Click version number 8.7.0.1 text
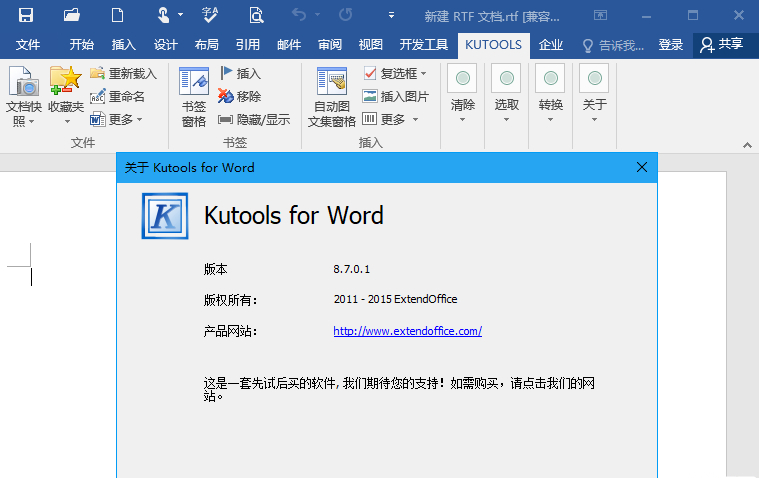The width and height of the screenshot is (759, 478). point(351,269)
